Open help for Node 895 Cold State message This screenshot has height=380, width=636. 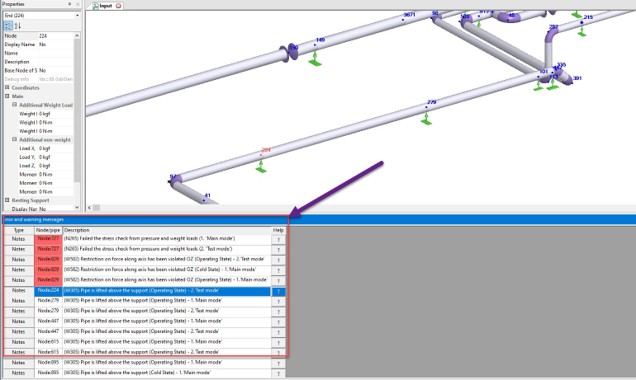point(278,373)
